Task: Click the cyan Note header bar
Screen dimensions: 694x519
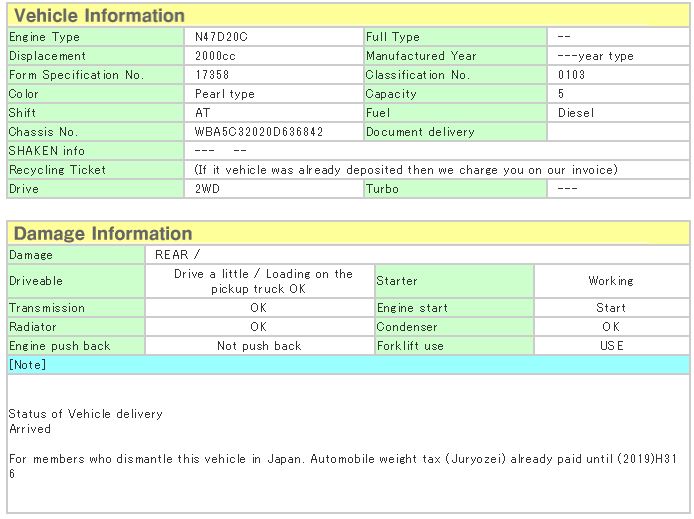Action: 347,365
